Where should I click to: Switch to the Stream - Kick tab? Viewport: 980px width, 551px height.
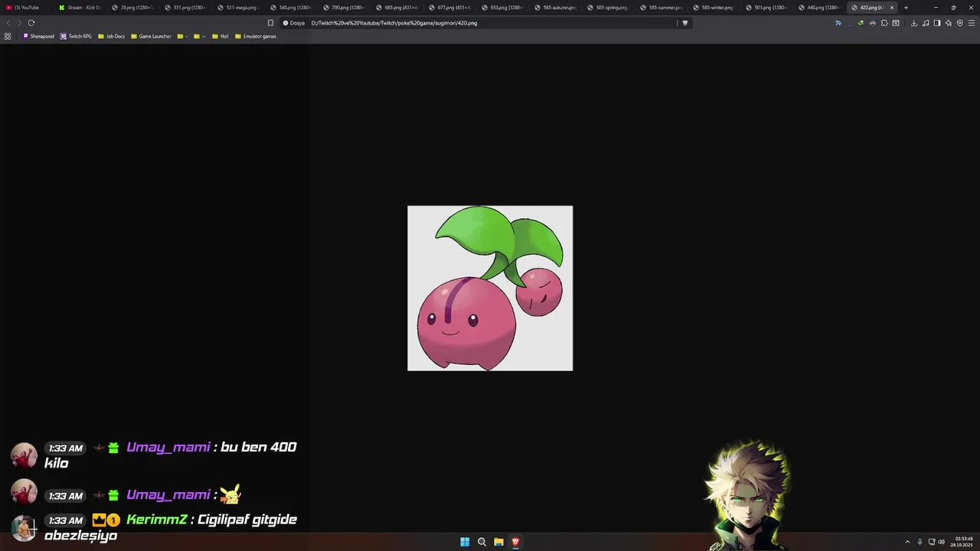[x=80, y=8]
